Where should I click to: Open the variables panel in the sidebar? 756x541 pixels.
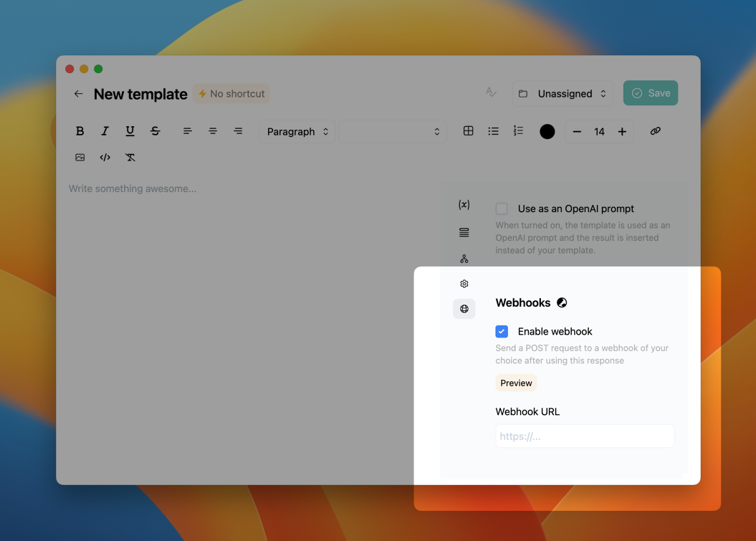[x=464, y=204]
